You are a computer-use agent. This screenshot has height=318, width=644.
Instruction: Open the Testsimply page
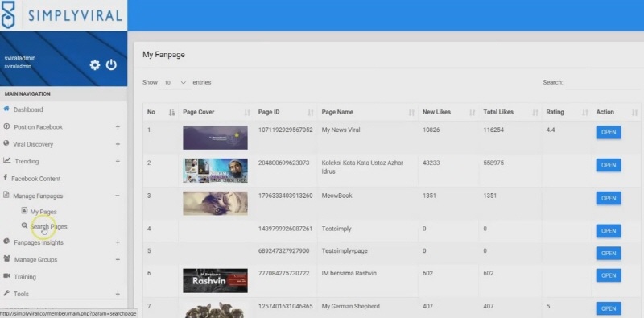tap(609, 231)
